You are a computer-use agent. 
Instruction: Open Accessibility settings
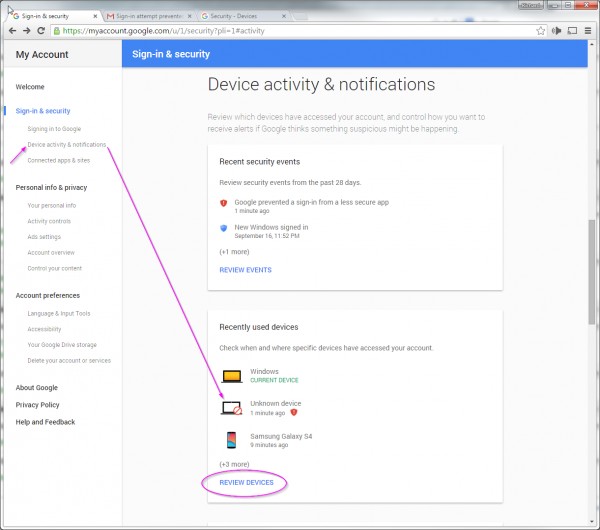(x=44, y=329)
